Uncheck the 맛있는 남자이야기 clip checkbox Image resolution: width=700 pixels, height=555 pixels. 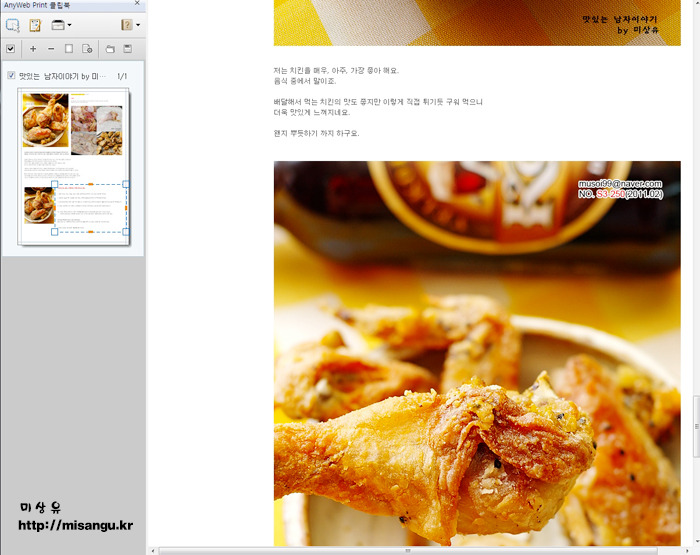[11, 75]
